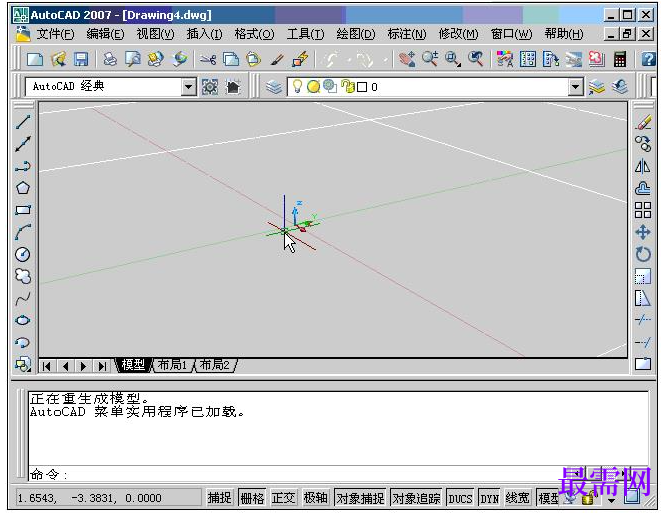Image resolution: width=670 pixels, height=513 pixels.
Task: Select the Arc tool
Action: 23,232
